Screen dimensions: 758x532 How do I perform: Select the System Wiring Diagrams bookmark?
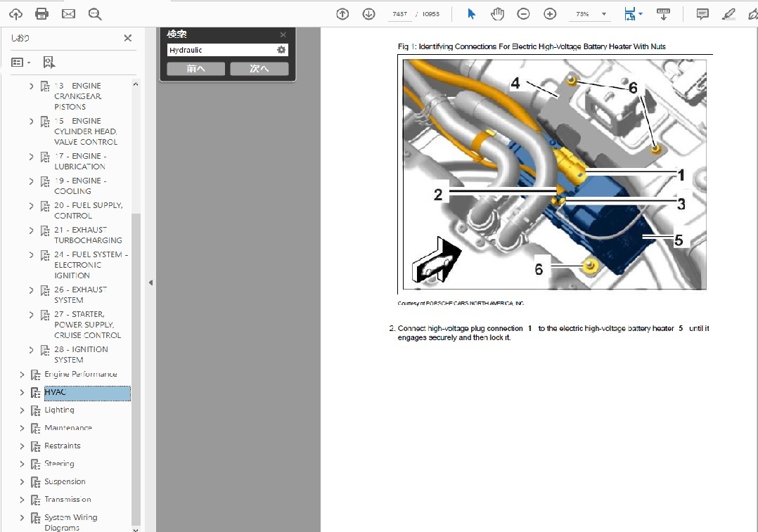[71, 522]
